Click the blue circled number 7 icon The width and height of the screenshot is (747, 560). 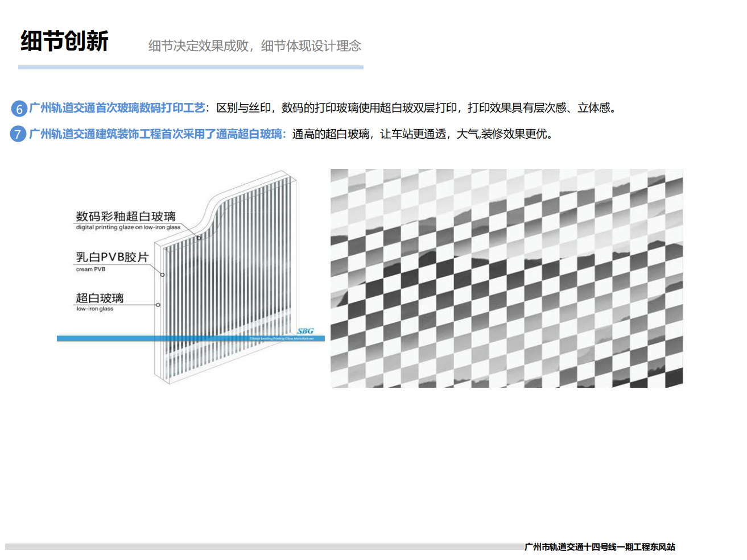coord(18,134)
